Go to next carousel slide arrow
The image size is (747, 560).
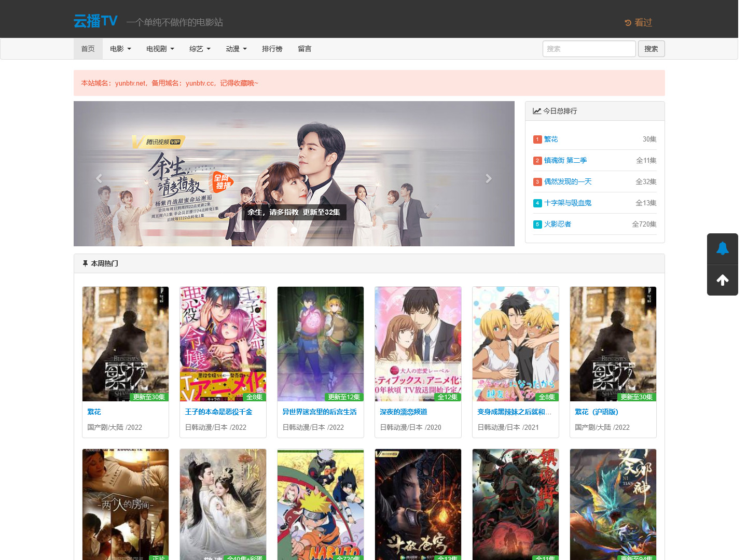tap(489, 178)
